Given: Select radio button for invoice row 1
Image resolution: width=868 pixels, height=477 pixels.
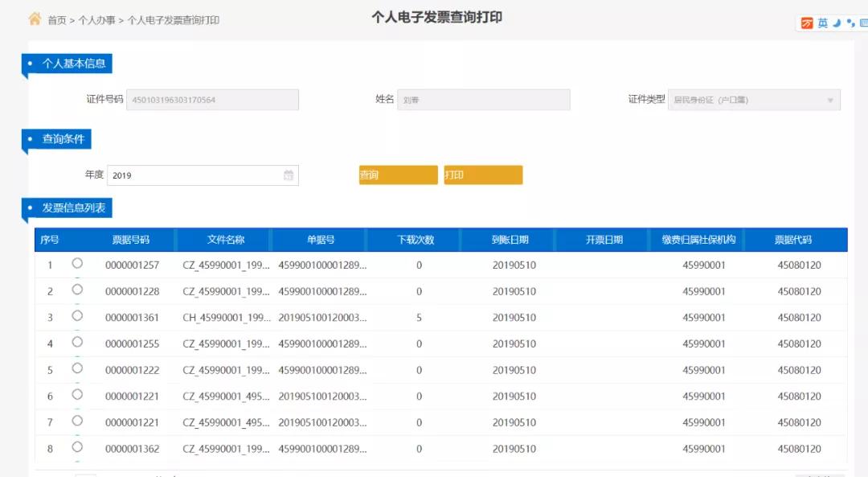Looking at the screenshot, I should (x=77, y=263).
